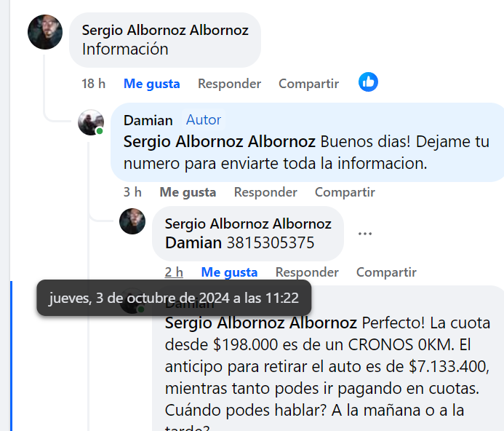Click Sergio's avatar on the Información comment
Viewport: 504px width, 431px height.
pos(45,32)
